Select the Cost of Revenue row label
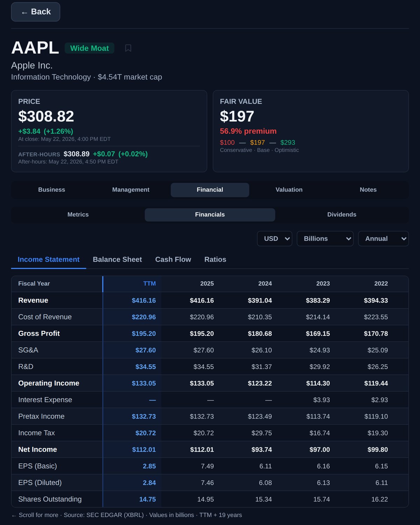This screenshot has height=525, width=420. [x=45, y=317]
